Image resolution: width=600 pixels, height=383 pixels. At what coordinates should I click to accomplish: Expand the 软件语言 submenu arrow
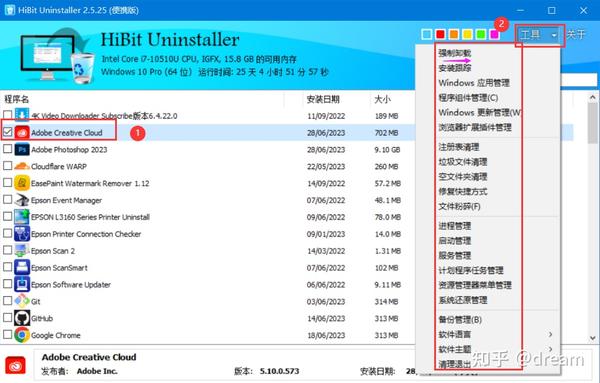[x=550, y=334]
